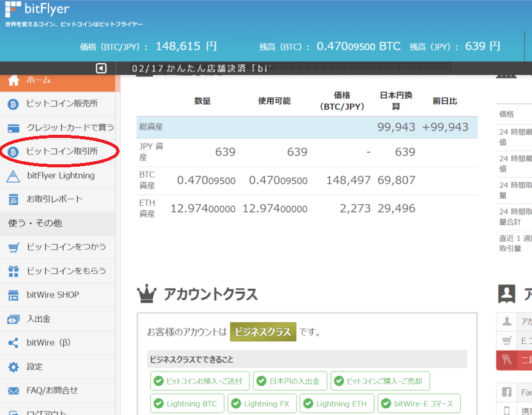Click the 前日比 value +99,943

pos(445,128)
